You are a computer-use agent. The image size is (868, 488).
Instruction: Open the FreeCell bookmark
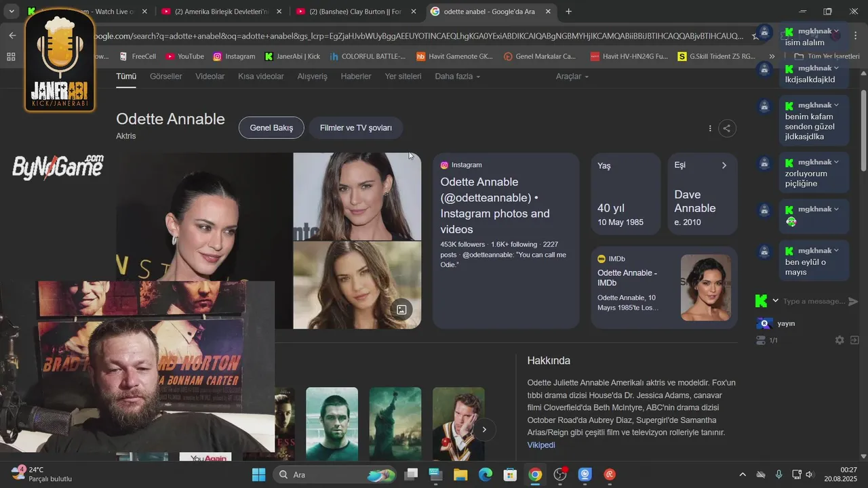click(136, 56)
